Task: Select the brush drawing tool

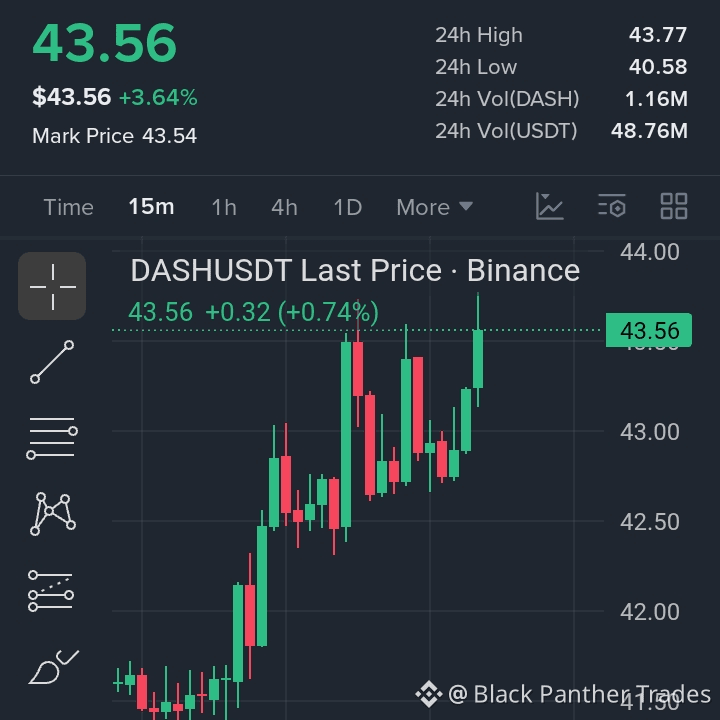Action: coord(54,667)
